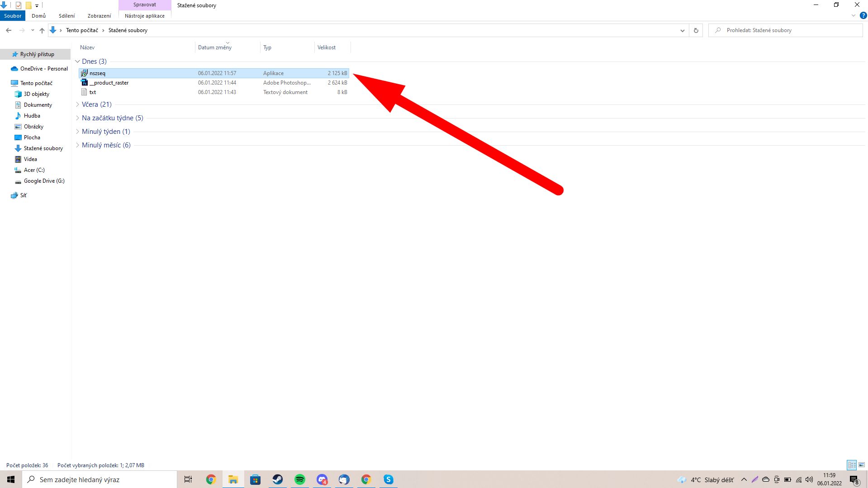868x488 pixels.
Task: Select Google Drive (G:) in sidebar
Action: point(44,181)
